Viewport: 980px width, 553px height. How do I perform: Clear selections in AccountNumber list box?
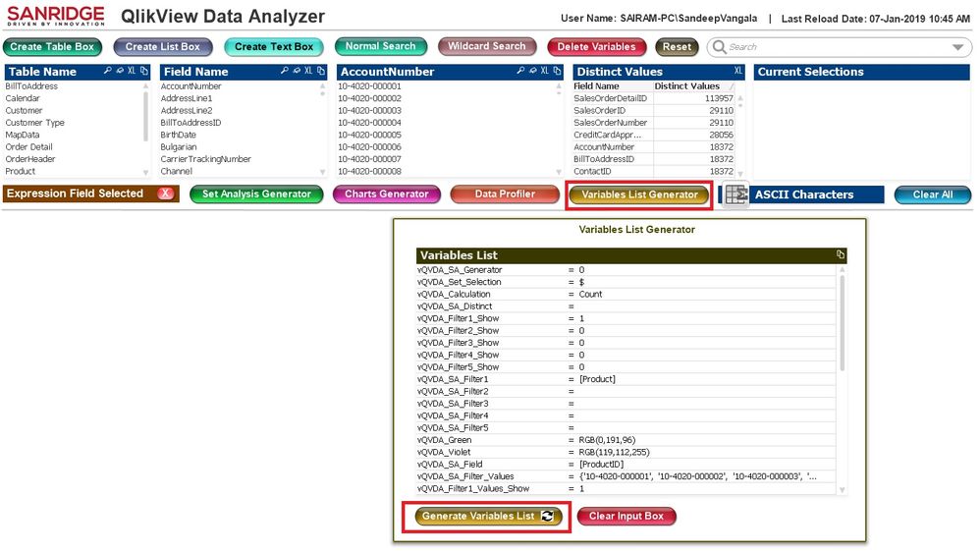tap(532, 71)
